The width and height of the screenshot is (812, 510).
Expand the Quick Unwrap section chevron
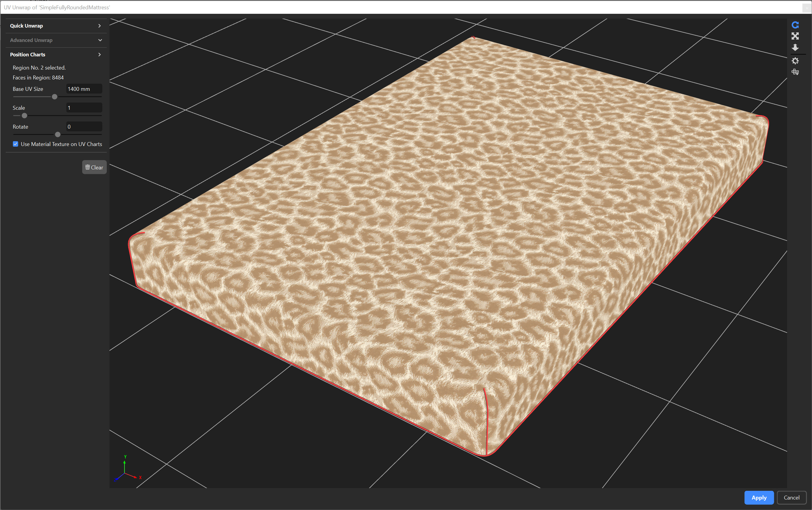100,25
